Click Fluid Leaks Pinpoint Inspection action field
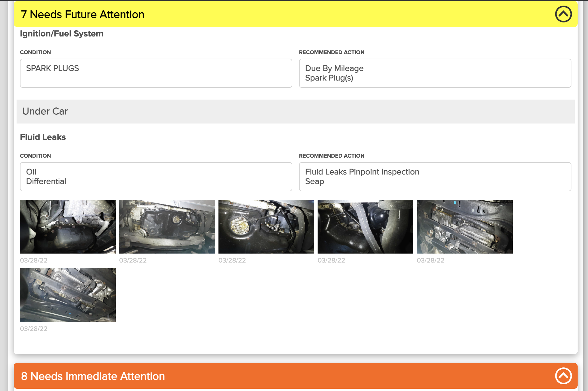 (x=435, y=177)
